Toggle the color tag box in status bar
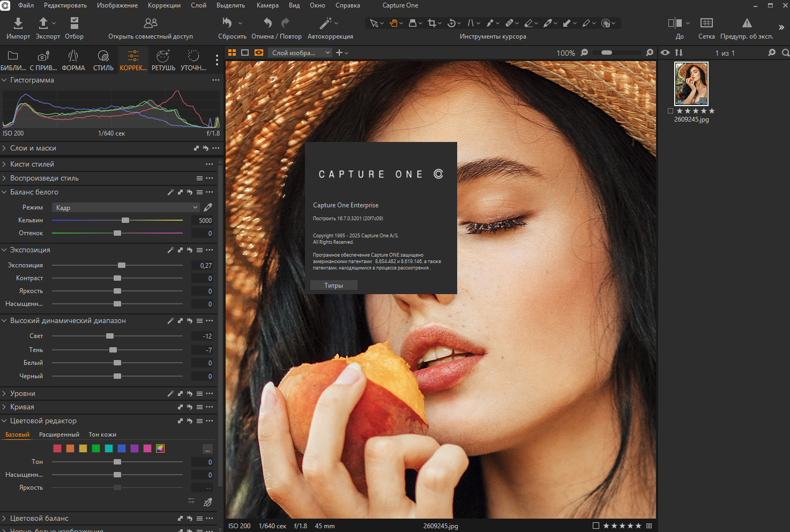This screenshot has height=532, width=790. [x=596, y=526]
